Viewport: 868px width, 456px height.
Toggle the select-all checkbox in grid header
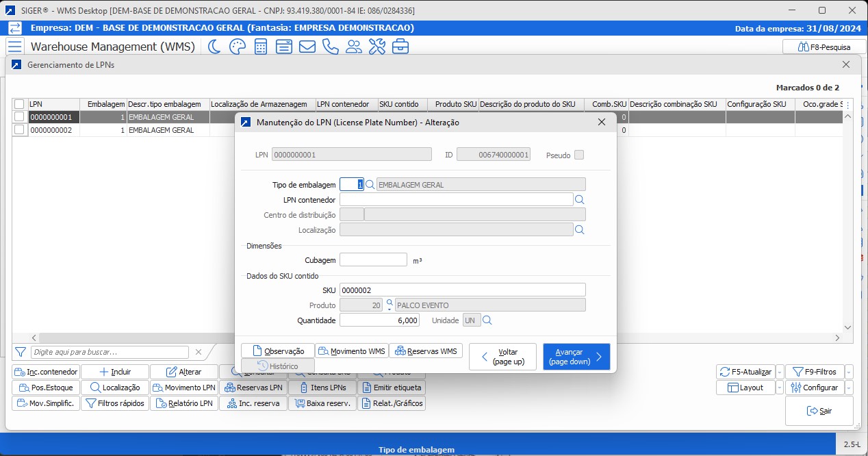[x=19, y=104]
